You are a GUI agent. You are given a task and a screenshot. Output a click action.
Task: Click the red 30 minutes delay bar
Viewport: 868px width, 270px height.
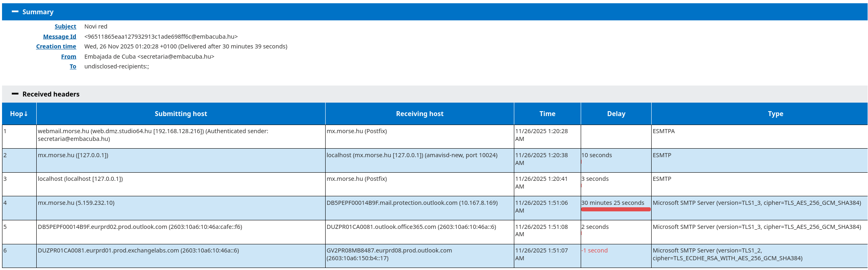pos(616,209)
